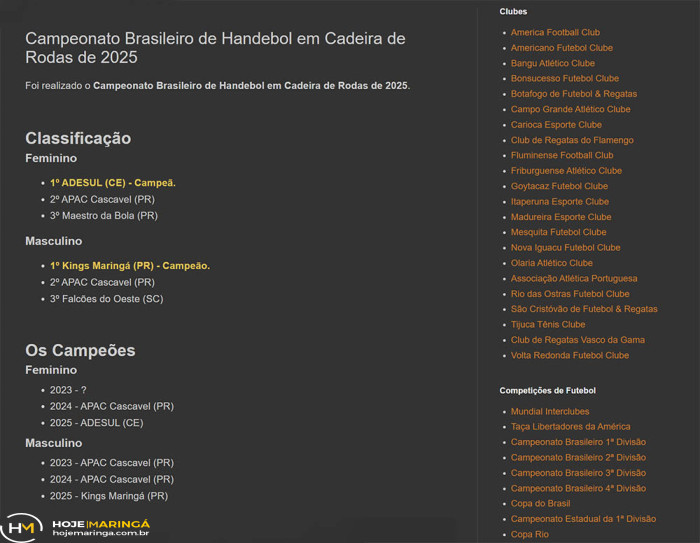Visit Nova Iguacu Futebol Clube

[x=566, y=247]
